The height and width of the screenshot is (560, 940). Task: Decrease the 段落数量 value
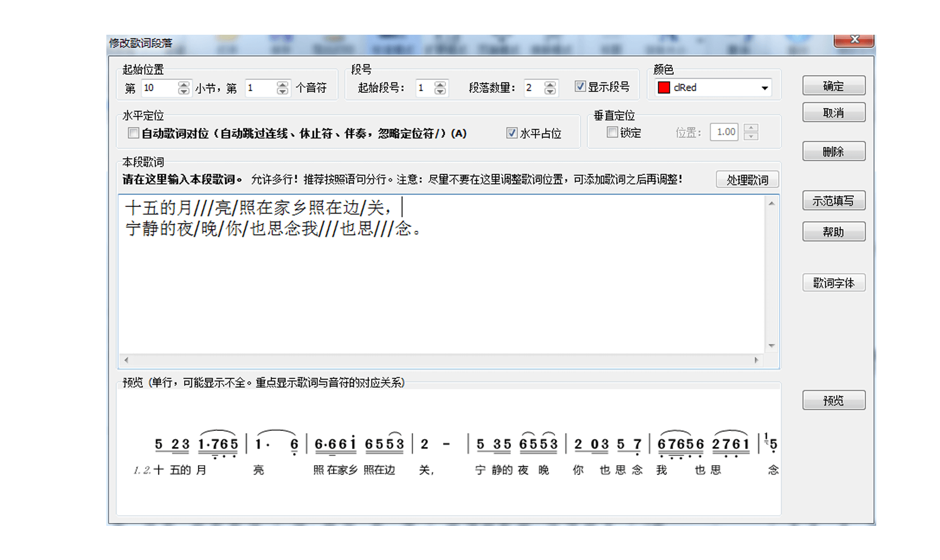point(550,92)
